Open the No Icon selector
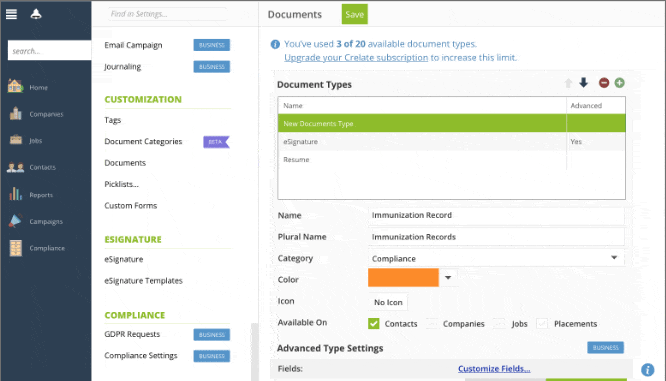The height and width of the screenshot is (381, 666). [x=388, y=302]
